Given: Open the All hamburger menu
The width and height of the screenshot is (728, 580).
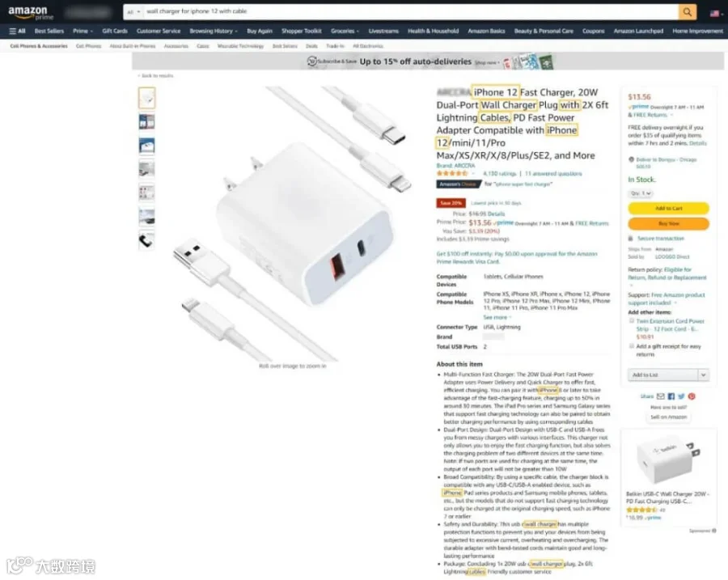Looking at the screenshot, I should 17,31.
